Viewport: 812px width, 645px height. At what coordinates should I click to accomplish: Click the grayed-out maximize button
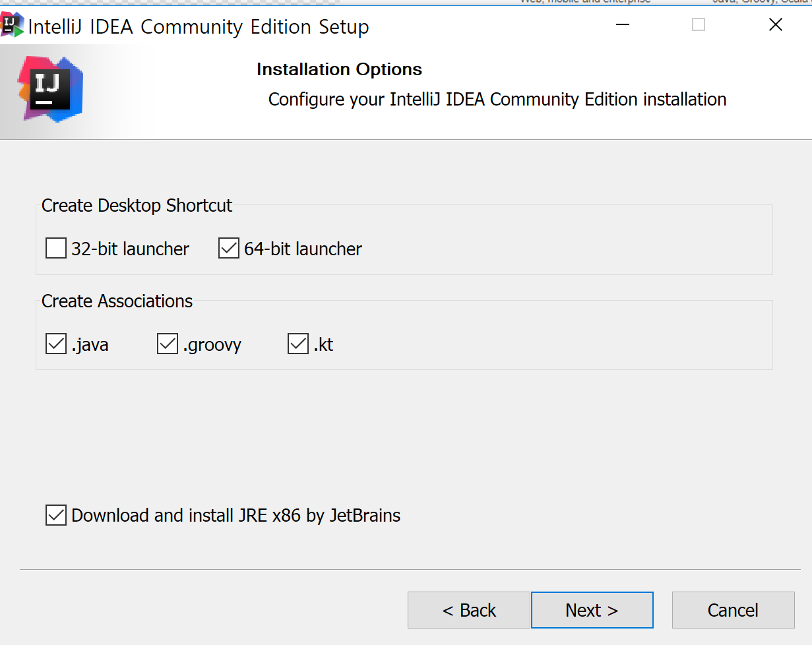pyautogui.click(x=699, y=25)
